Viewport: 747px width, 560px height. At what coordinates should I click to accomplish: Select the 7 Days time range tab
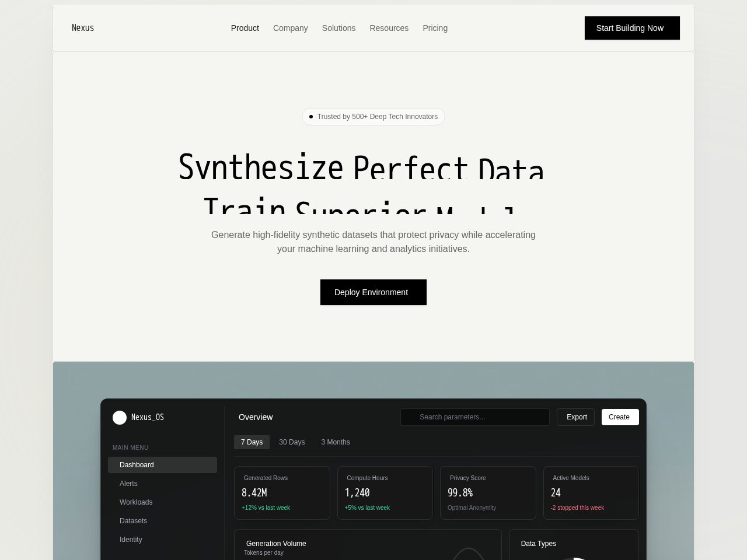coord(252,442)
